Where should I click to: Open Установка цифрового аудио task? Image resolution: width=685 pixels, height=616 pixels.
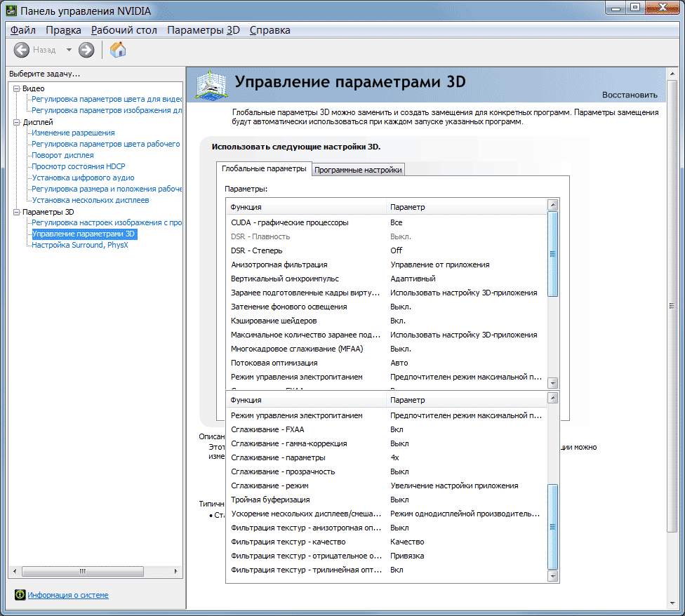click(x=83, y=178)
